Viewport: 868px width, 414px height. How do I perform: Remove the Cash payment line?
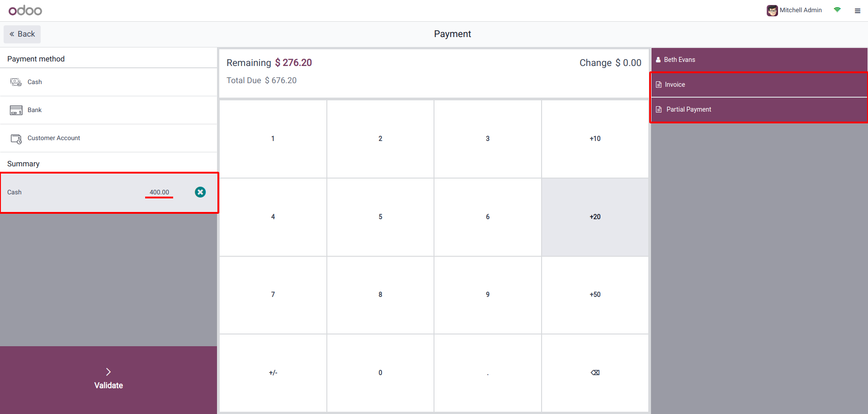pos(200,192)
